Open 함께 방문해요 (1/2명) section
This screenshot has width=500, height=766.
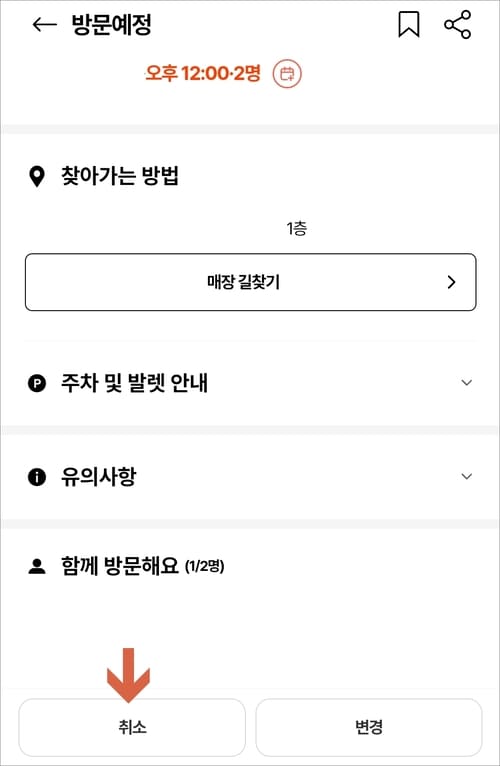coord(142,566)
